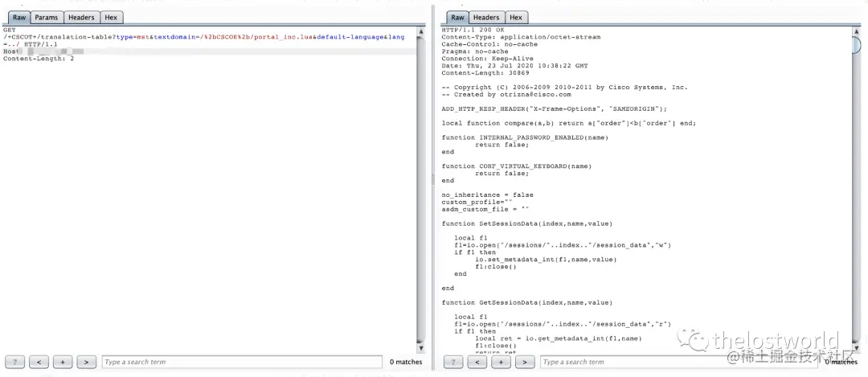Select request Raw tab
The image size is (868, 377).
point(19,17)
